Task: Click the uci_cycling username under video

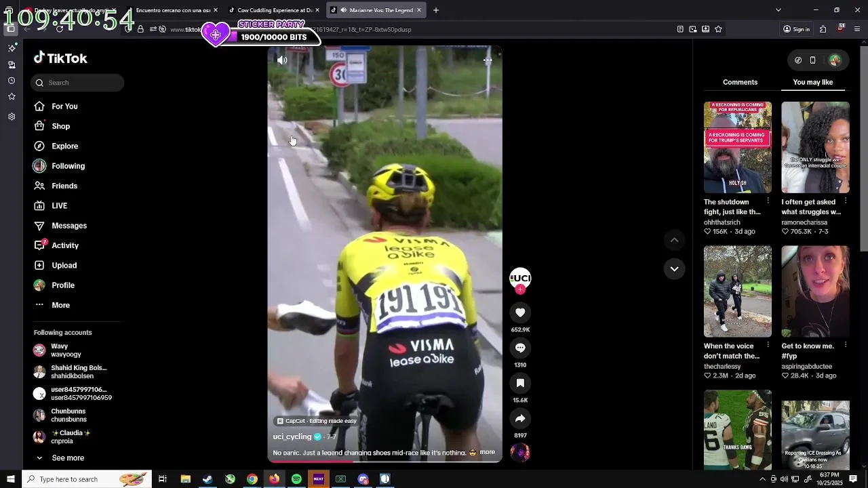Action: click(x=292, y=437)
